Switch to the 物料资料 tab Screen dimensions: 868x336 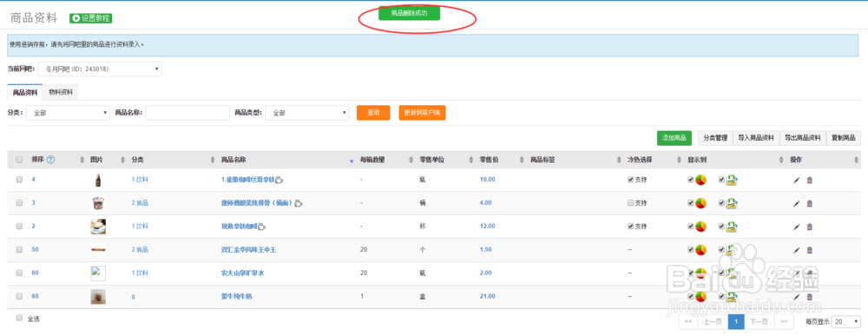(61, 92)
